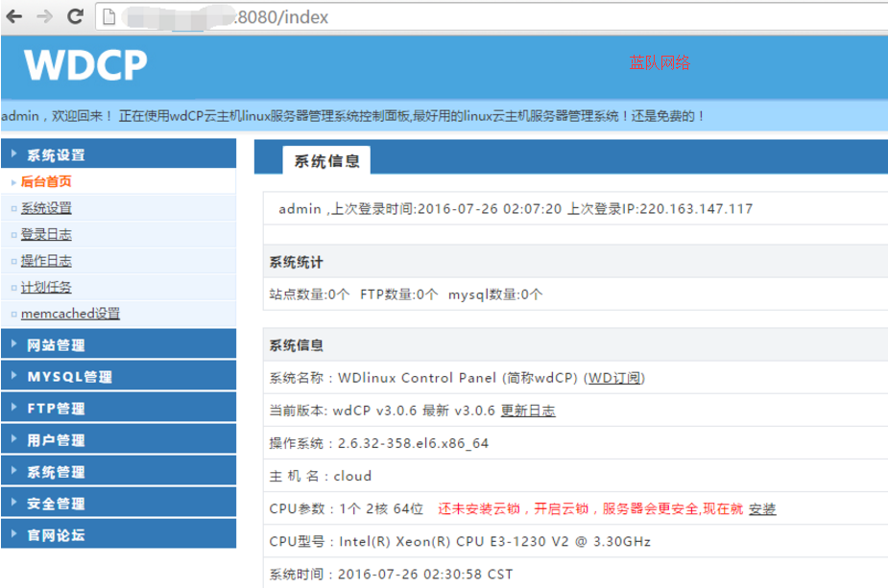Expand the 系统管理 sidebar section
This screenshot has width=888, height=588.
[x=118, y=471]
